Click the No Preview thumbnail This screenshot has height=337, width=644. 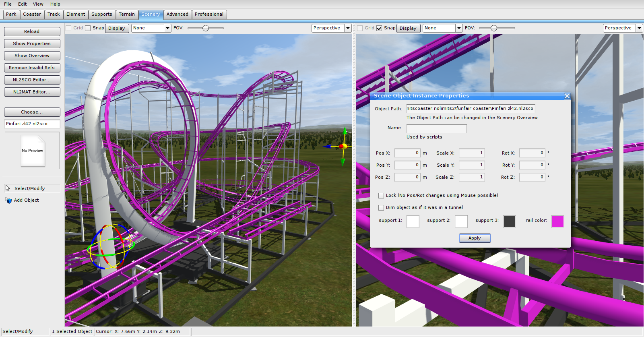(33, 151)
